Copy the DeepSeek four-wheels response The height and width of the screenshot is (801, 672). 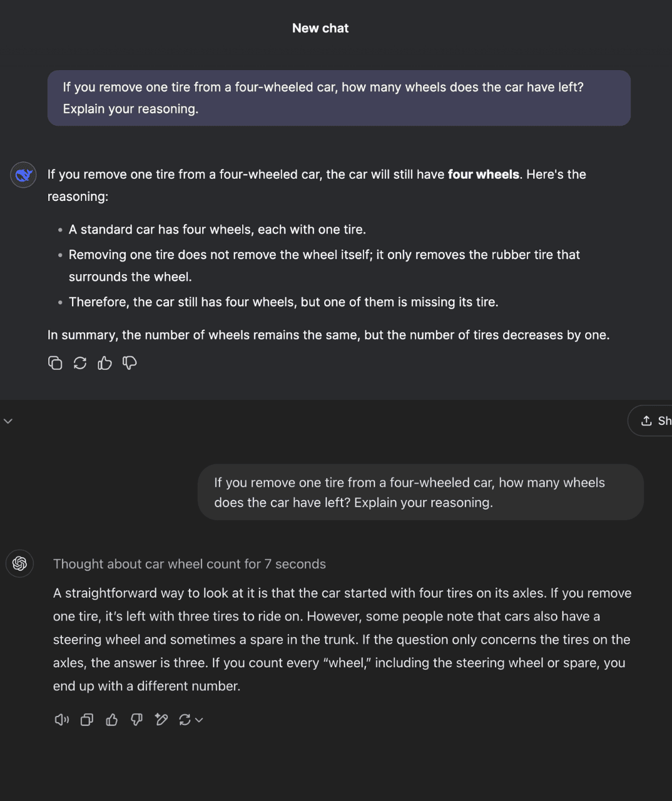(55, 363)
